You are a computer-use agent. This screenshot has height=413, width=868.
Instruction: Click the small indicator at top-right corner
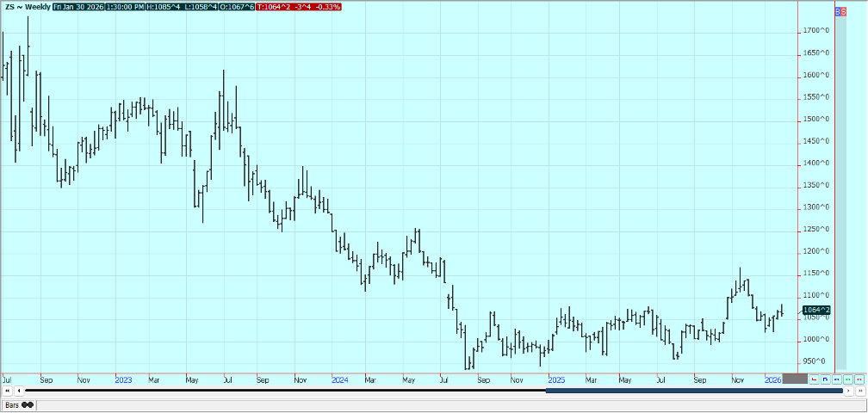point(840,10)
